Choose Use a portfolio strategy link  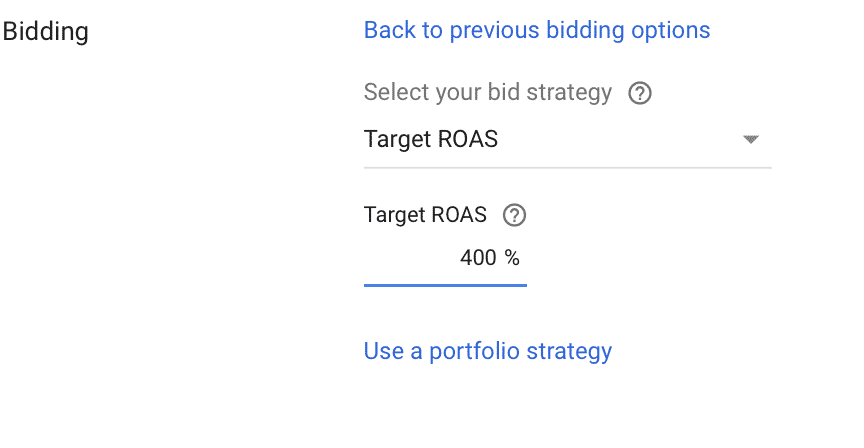tap(488, 351)
